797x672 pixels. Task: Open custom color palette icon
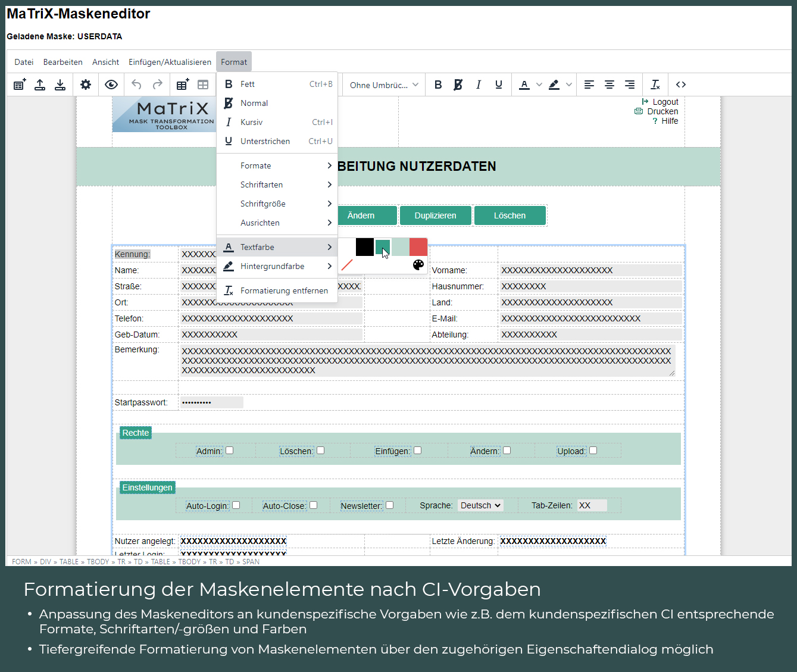[418, 265]
